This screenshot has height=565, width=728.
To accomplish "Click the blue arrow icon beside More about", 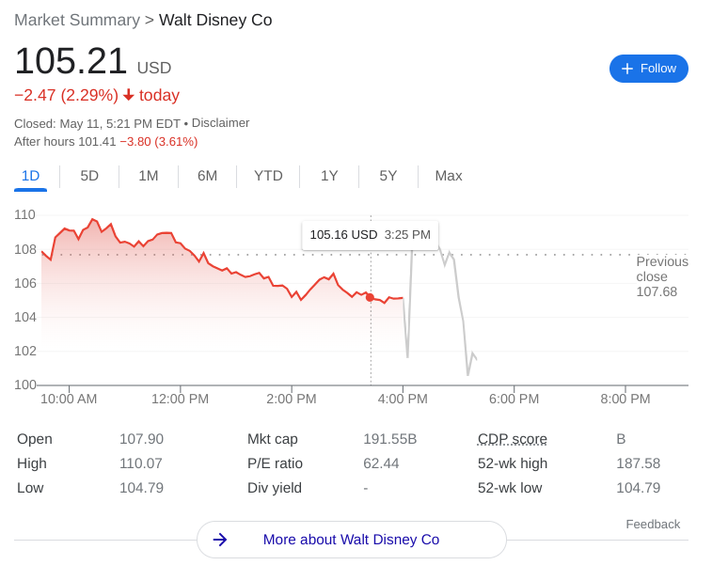I will pyautogui.click(x=220, y=540).
